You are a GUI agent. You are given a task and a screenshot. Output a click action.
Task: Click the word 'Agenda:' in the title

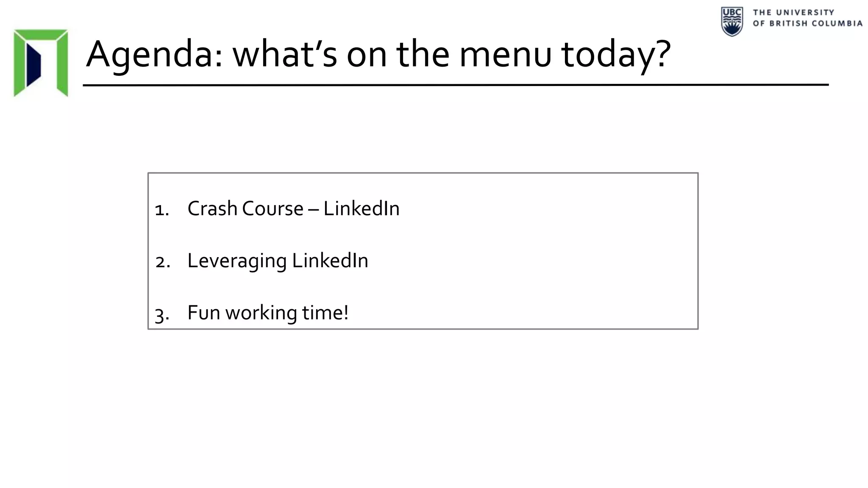click(x=154, y=55)
